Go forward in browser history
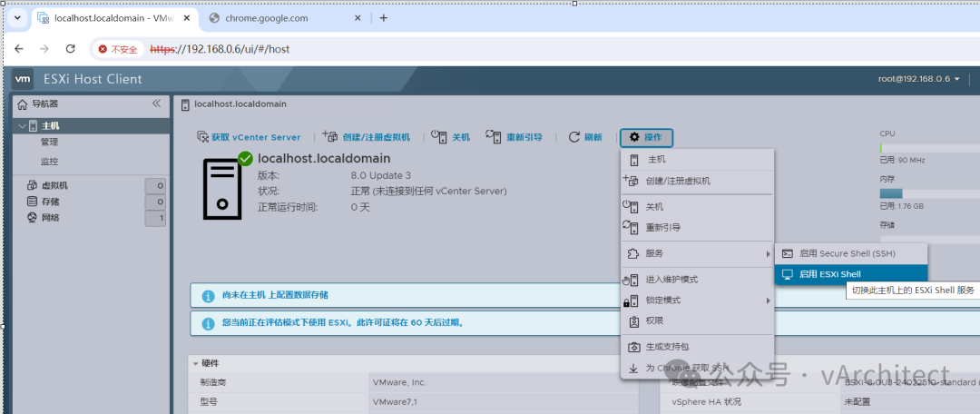Screen dimensions: 980x414 [x=44, y=49]
